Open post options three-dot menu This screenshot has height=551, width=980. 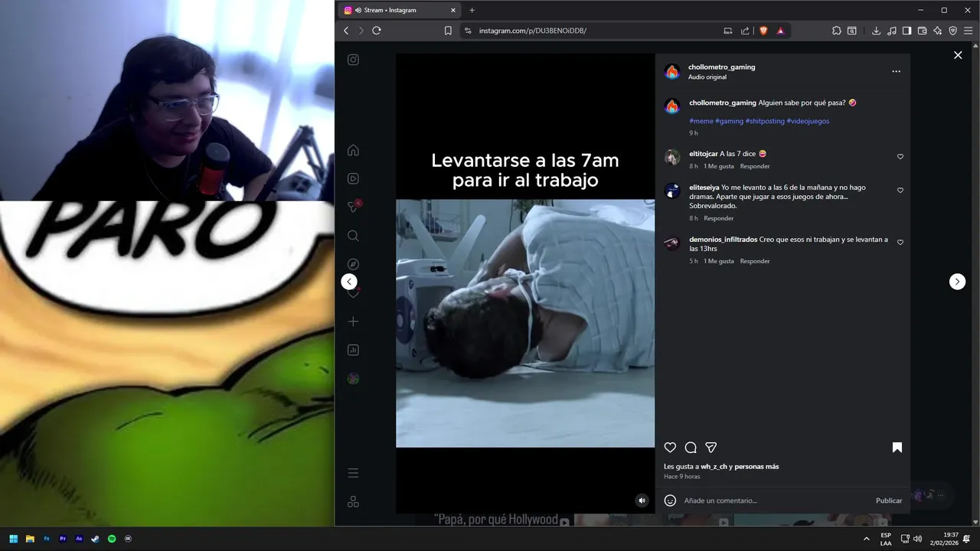pyautogui.click(x=896, y=71)
